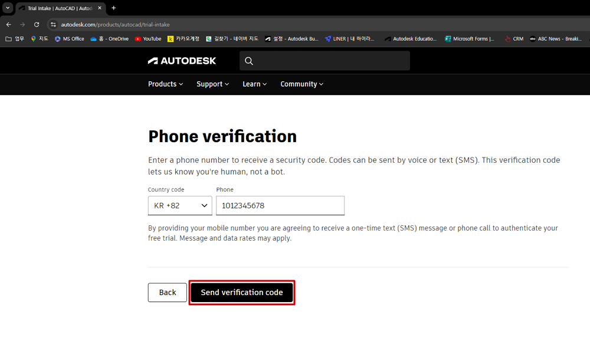Open the Autodesk Education bookmark
This screenshot has height=364, width=590.
pos(411,39)
